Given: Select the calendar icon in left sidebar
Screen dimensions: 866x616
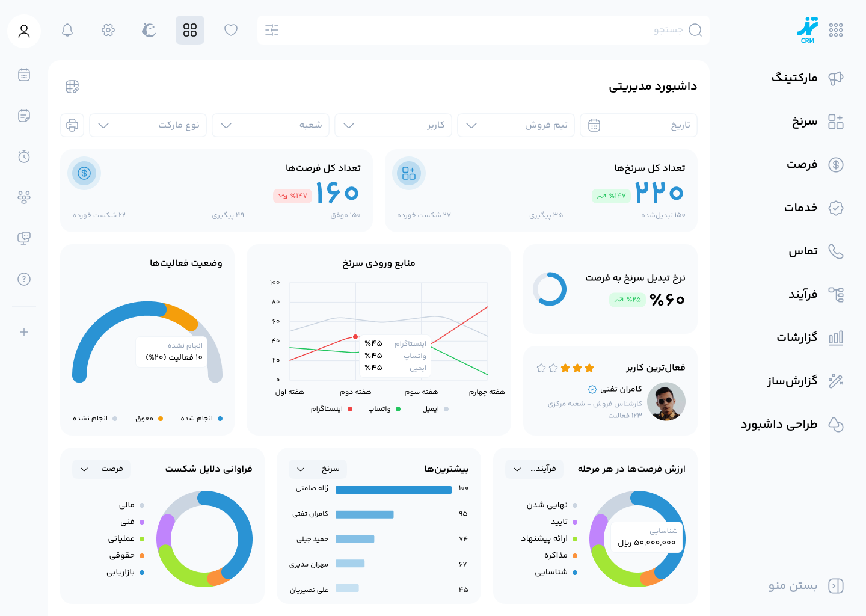Looking at the screenshot, I should click(23, 75).
